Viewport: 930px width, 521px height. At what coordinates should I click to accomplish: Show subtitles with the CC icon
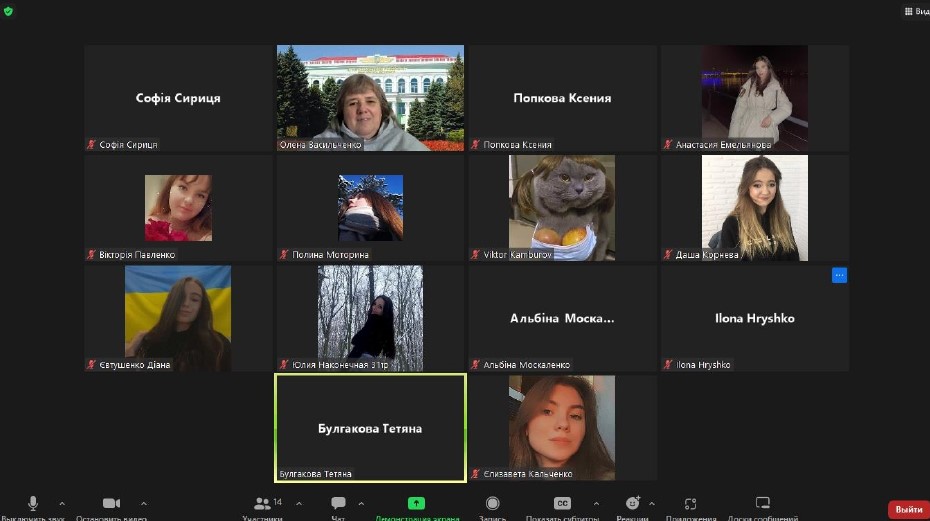click(x=562, y=503)
